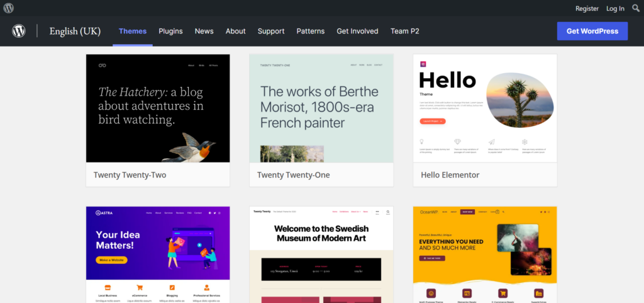This screenshot has width=644, height=303.
Task: Click the Twenty Twenty-One theme name
Action: click(293, 174)
